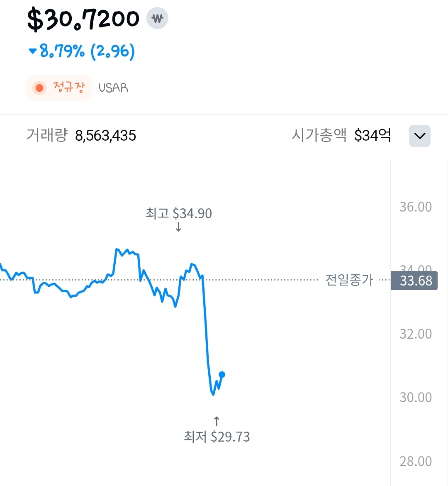Image resolution: width=448 pixels, height=486 pixels.
Task: Click the 거래량 label text
Action: click(46, 135)
